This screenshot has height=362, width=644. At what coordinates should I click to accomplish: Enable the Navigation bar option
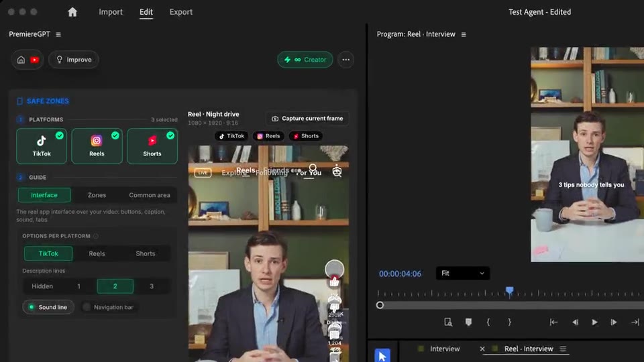[109, 307]
